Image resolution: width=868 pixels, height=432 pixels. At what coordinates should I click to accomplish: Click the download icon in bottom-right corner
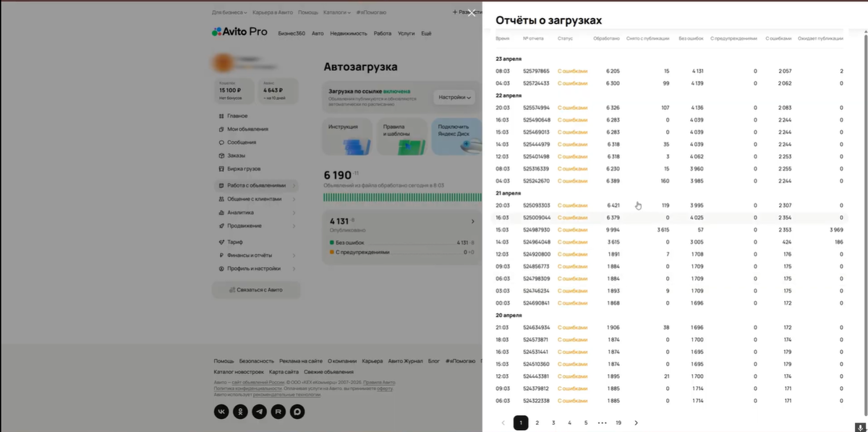860,427
